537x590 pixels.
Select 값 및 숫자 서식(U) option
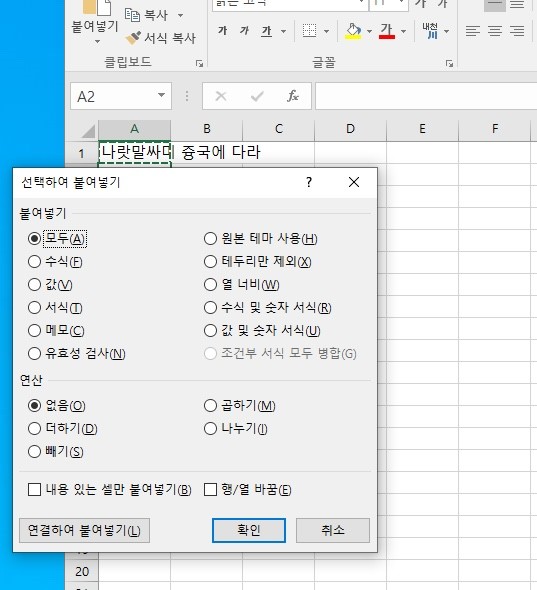262,331
